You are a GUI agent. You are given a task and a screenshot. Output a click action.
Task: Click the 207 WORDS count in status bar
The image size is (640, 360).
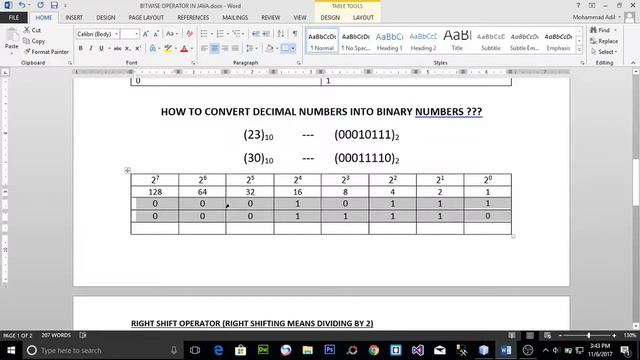(x=56, y=336)
